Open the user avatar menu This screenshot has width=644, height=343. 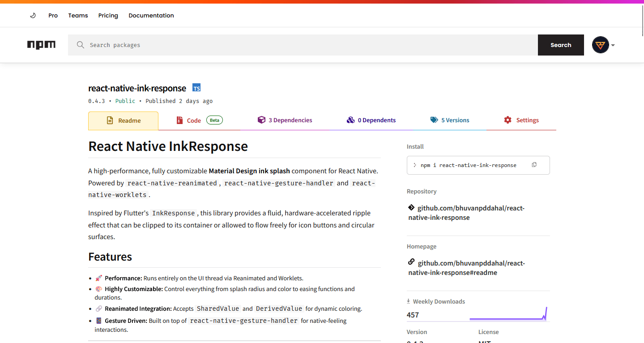click(600, 45)
